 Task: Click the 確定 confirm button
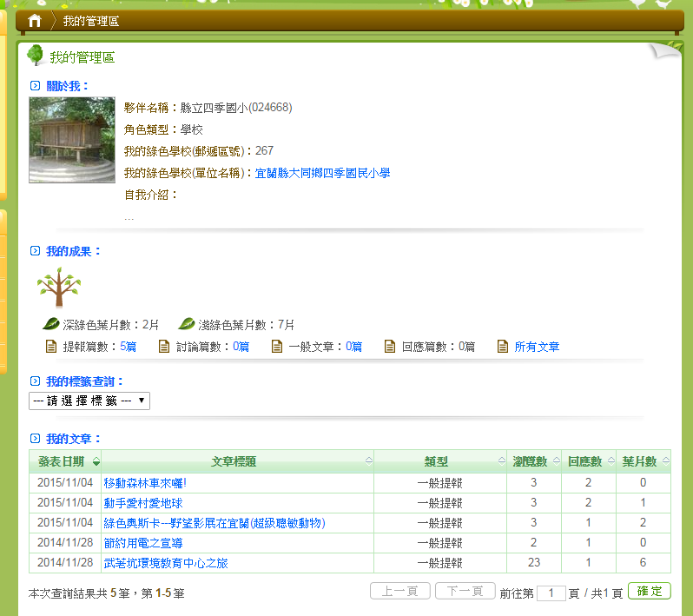pyautogui.click(x=650, y=591)
